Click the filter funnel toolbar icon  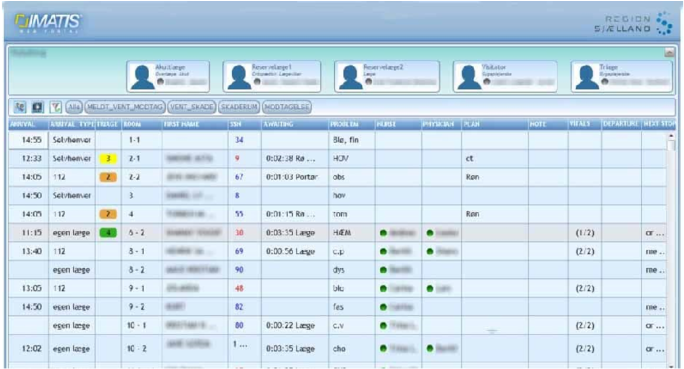[55, 107]
